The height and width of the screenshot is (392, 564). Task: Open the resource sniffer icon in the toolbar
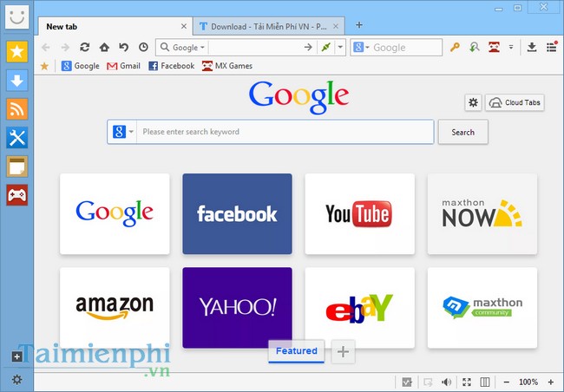[x=475, y=47]
